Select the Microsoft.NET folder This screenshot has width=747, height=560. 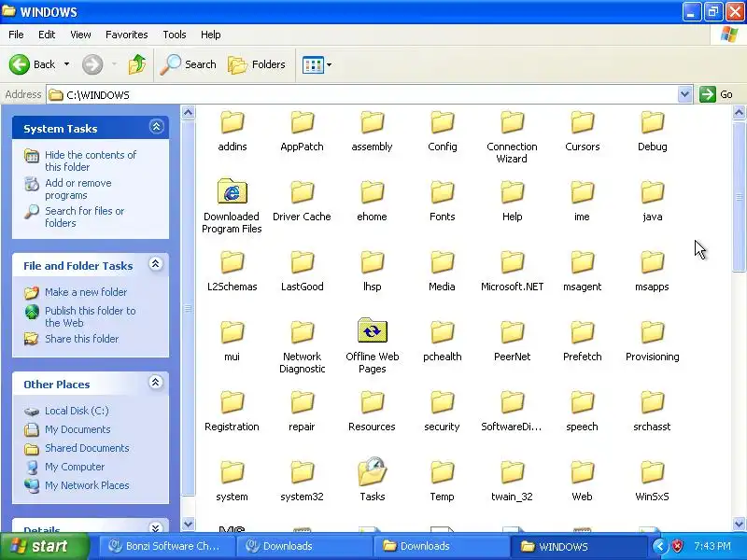tap(512, 271)
